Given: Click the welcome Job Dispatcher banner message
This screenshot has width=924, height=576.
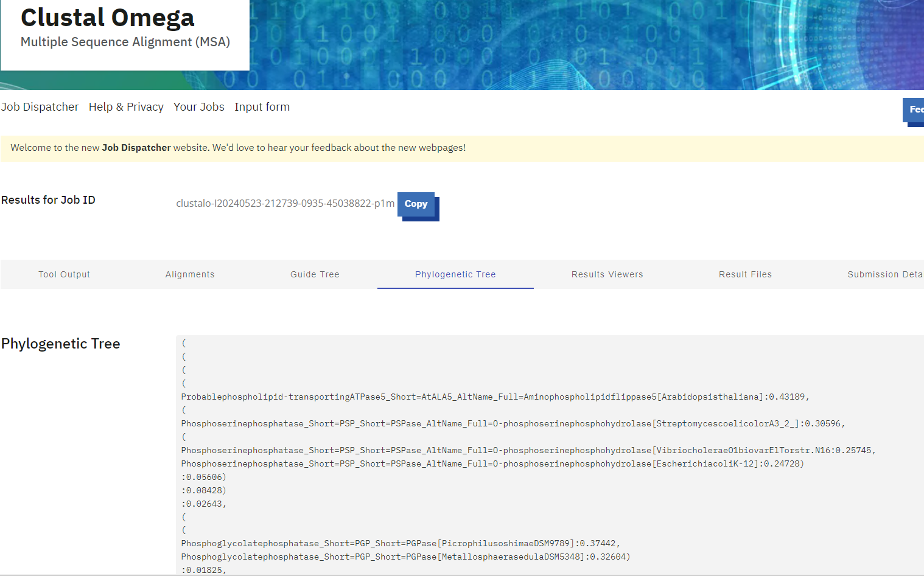Looking at the screenshot, I should [x=238, y=148].
